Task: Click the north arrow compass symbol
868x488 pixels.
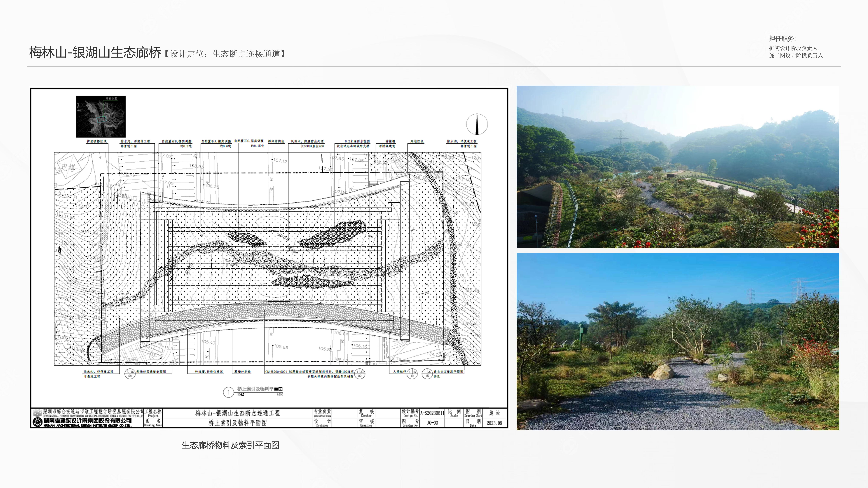Action: point(477,124)
